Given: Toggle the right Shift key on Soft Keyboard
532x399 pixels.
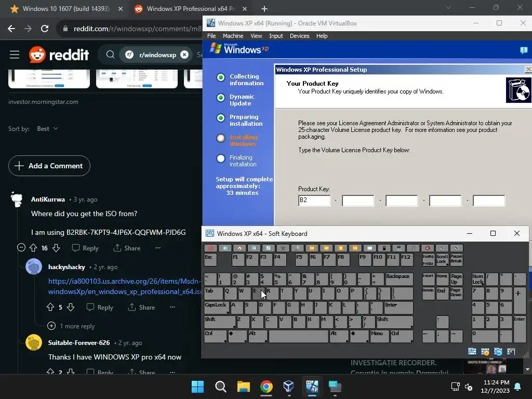Looking at the screenshot, I should pyautogui.click(x=395, y=322).
